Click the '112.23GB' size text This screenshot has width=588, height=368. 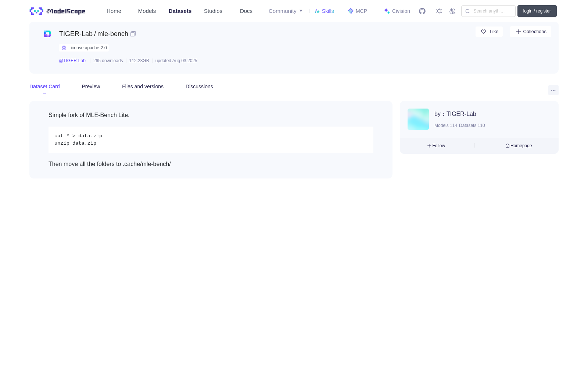(x=139, y=61)
